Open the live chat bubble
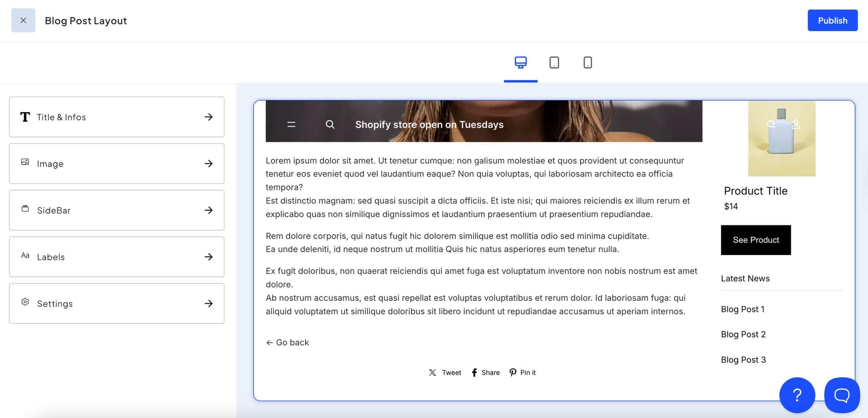This screenshot has height=418, width=868. click(x=842, y=395)
